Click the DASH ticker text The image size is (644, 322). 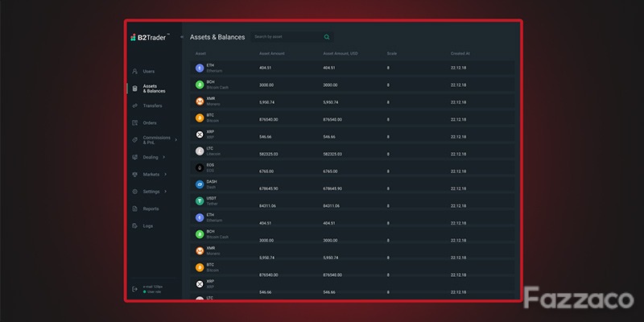[212, 182]
